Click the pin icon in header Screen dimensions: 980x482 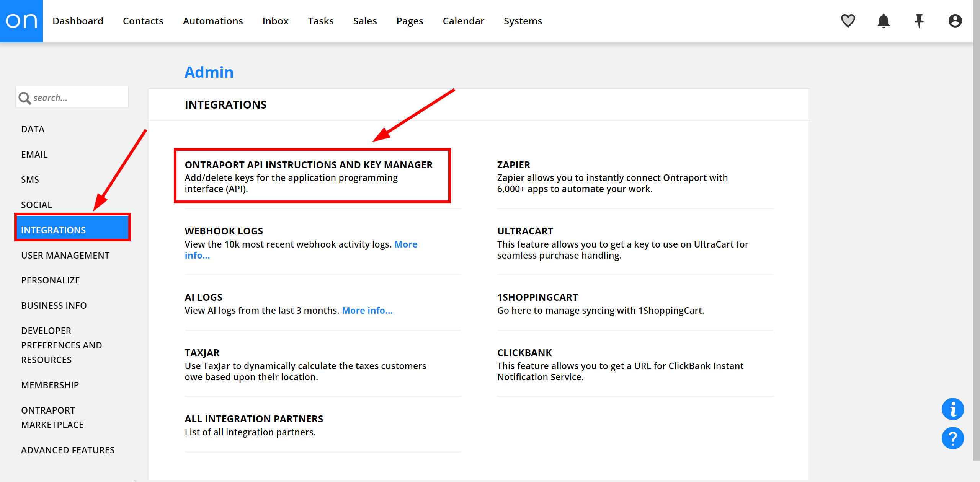tap(919, 21)
